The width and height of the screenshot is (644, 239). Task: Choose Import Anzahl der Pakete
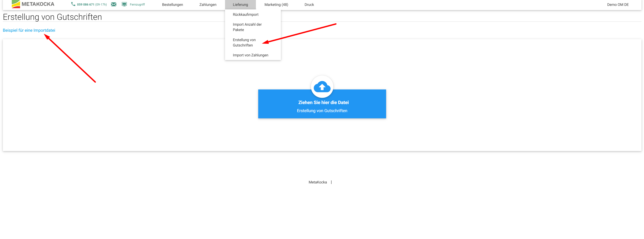pyautogui.click(x=247, y=27)
